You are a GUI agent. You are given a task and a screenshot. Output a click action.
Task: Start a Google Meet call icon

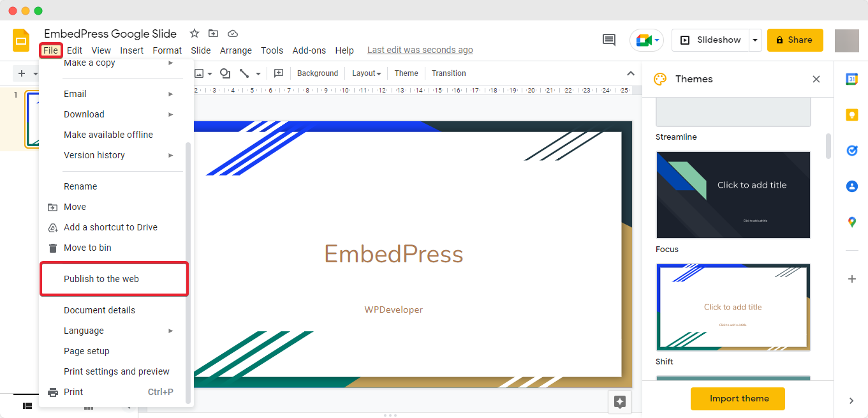tap(644, 40)
